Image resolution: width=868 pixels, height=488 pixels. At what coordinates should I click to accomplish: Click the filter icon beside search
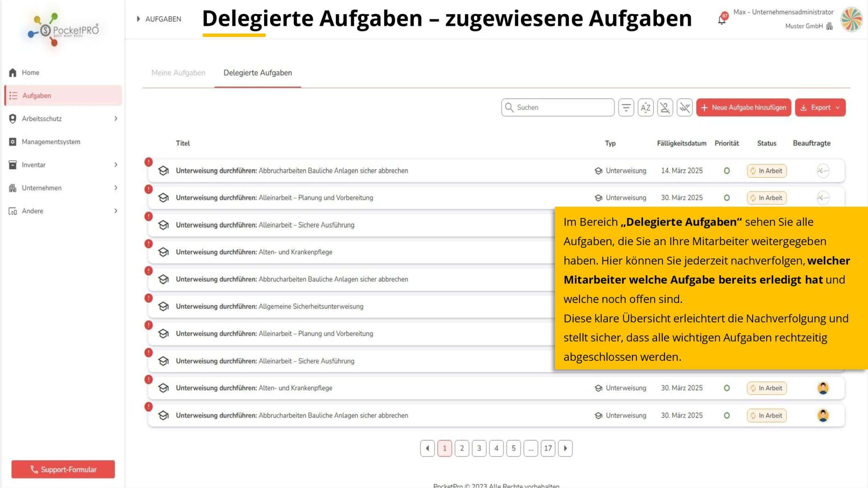[x=626, y=107]
